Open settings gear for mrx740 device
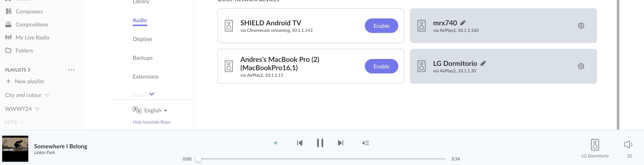Viewport: 644px width, 165px height. (x=581, y=26)
